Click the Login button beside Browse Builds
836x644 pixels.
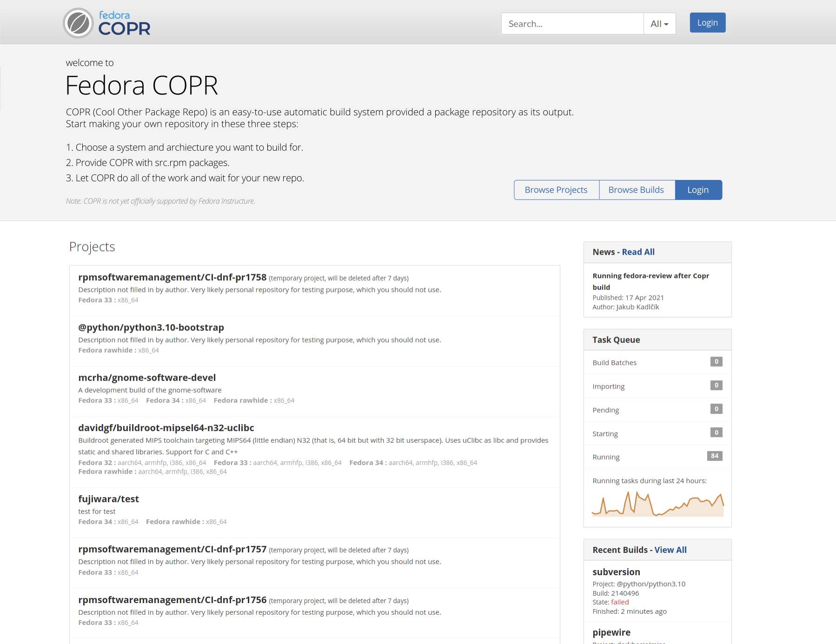[698, 190]
